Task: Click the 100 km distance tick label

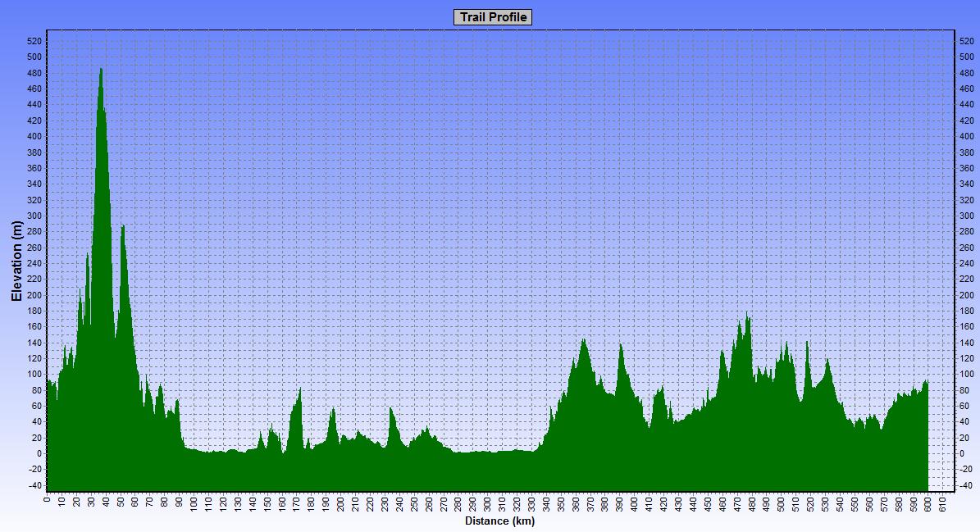Action: (x=194, y=503)
